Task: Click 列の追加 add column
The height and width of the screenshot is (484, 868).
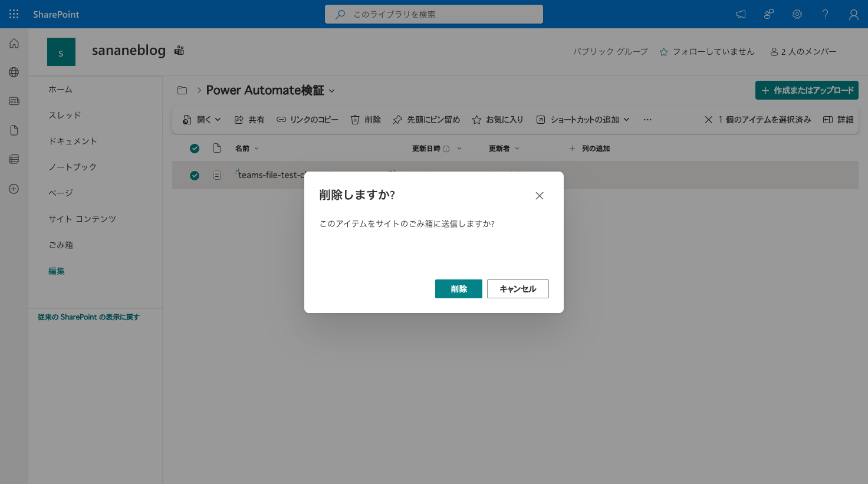Action: pyautogui.click(x=589, y=149)
